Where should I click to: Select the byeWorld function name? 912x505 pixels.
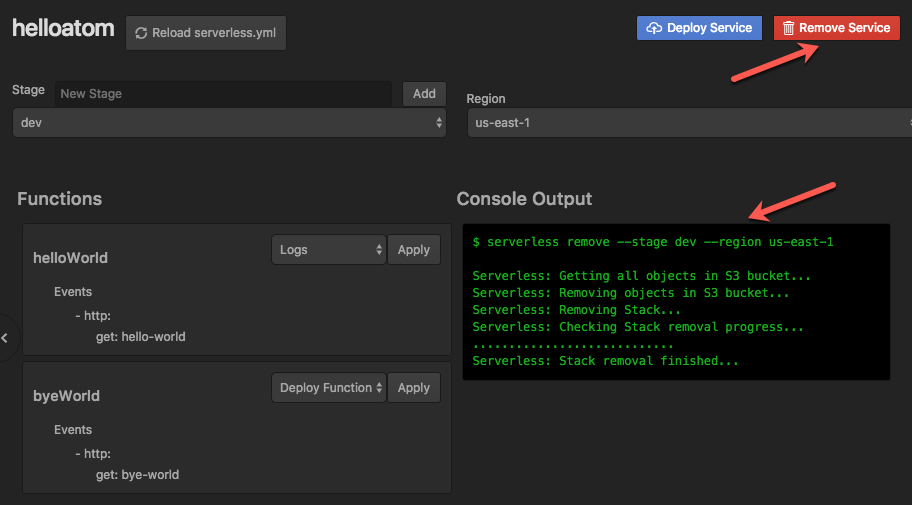click(x=66, y=396)
